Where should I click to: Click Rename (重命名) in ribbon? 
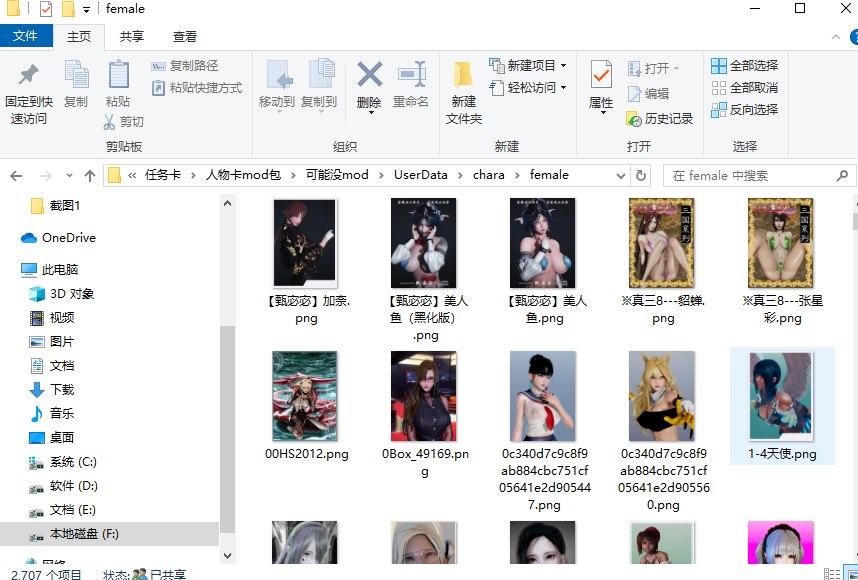pyautogui.click(x=411, y=84)
